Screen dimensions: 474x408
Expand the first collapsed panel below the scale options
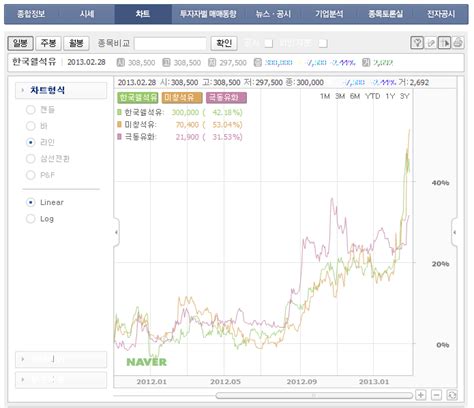point(61,359)
